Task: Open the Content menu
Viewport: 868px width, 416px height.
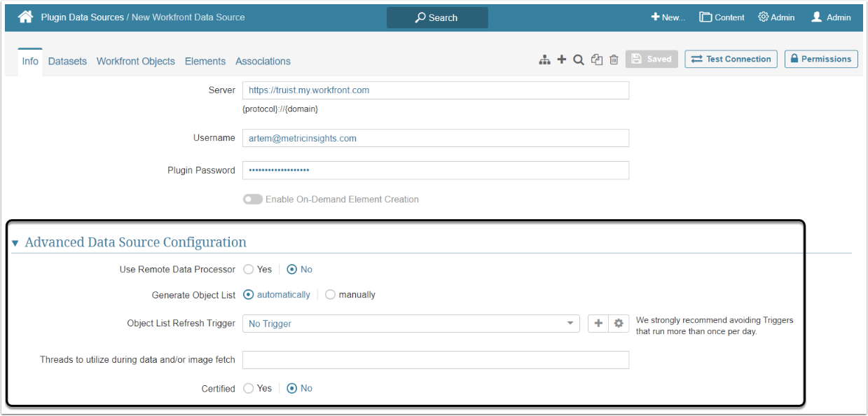Action: 722,18
